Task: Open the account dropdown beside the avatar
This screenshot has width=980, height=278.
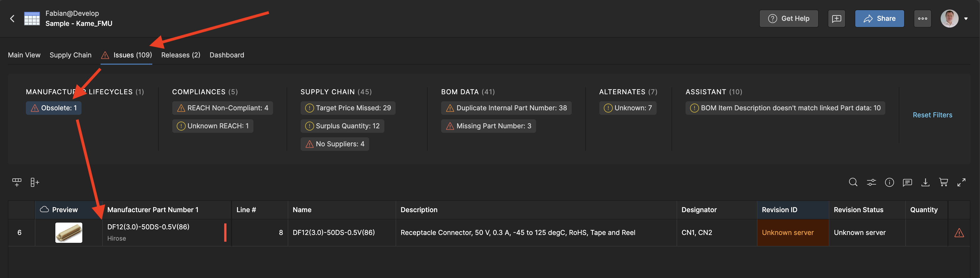Action: (967, 18)
